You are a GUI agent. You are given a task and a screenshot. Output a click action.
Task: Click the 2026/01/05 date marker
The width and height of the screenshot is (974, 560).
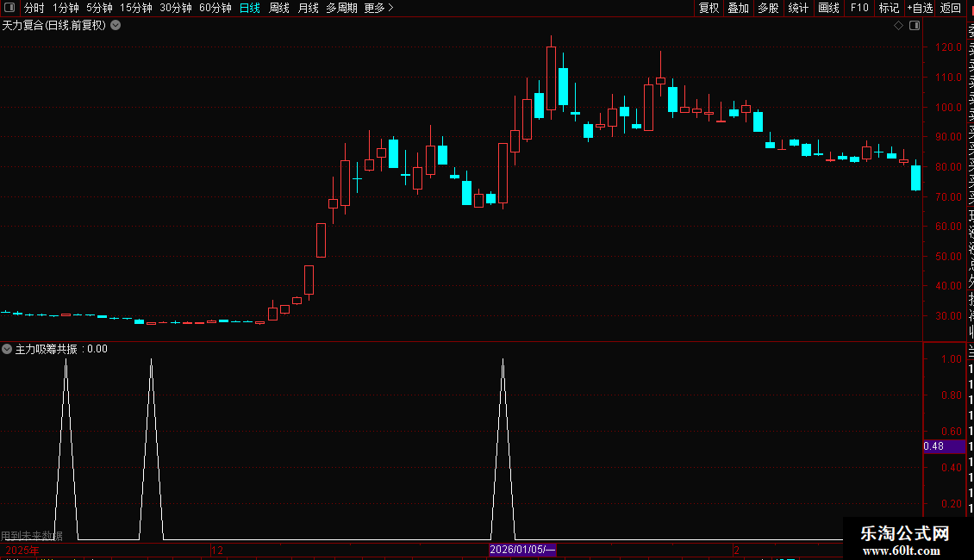tap(522, 550)
